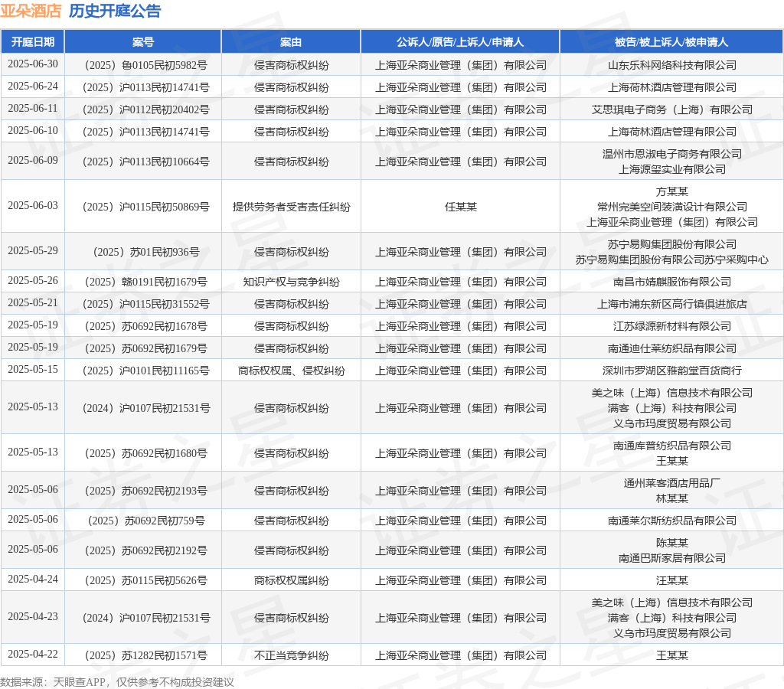Click defendant 艾思琪电子商务（上海）有限公司
784x689 pixels.
(672, 110)
